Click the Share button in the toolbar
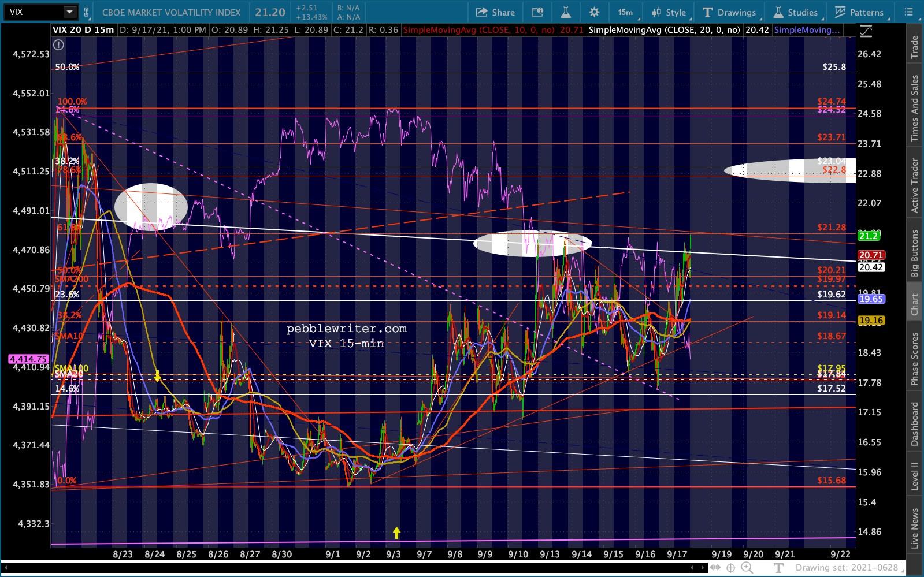 495,12
